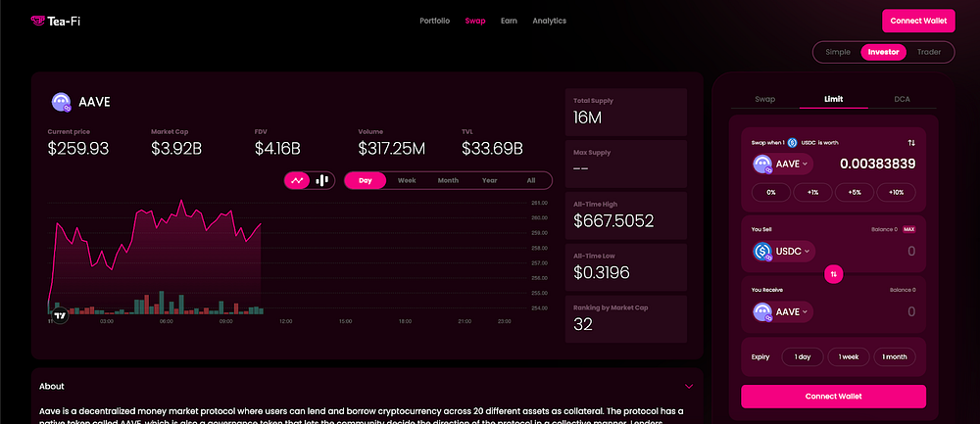Select the candlestick chart view icon
Viewport: 980px width, 424px height.
click(321, 180)
